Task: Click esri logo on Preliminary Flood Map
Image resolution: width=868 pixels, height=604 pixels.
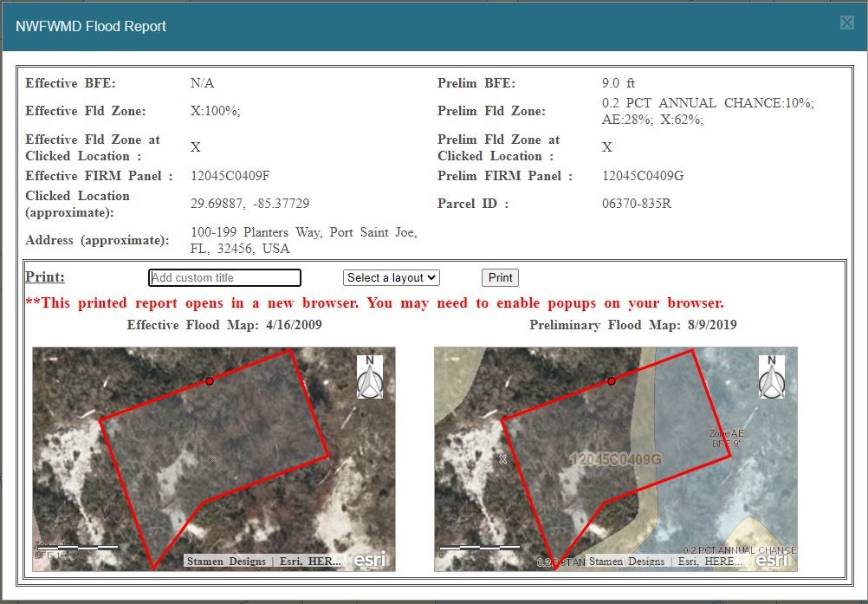Action: pos(773,560)
